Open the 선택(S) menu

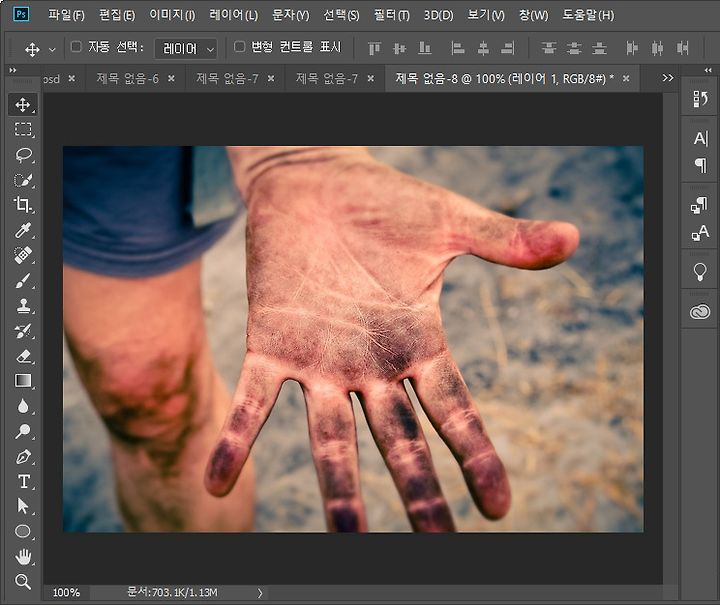pyautogui.click(x=341, y=15)
